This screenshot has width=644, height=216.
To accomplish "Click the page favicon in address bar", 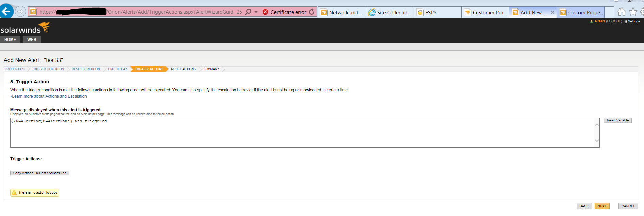I will click(x=33, y=12).
